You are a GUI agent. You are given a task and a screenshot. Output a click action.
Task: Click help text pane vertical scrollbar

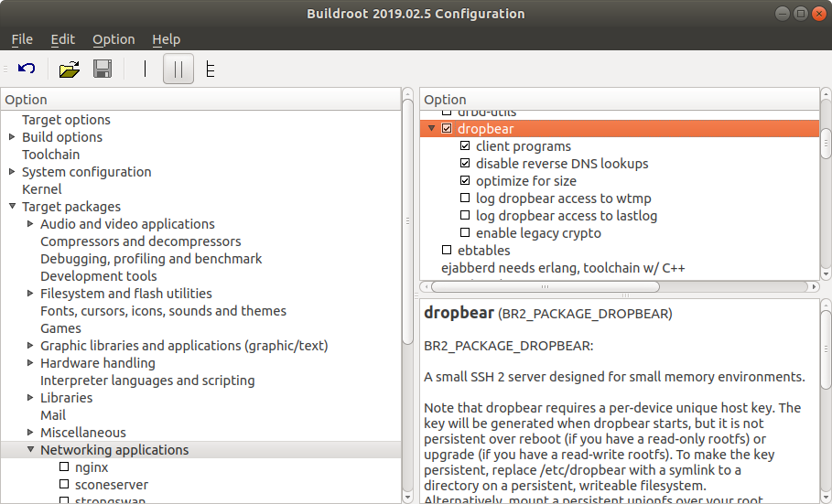[x=826, y=349]
